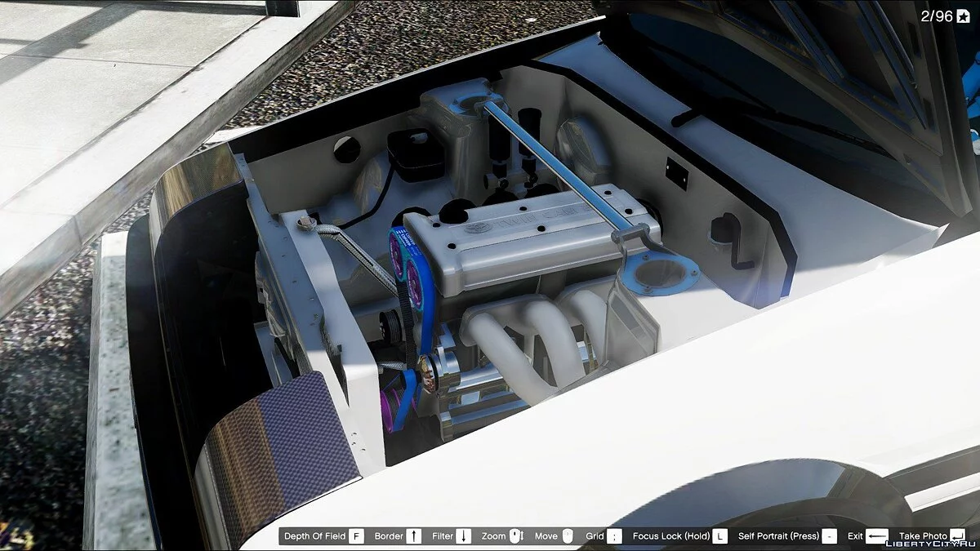Click the Enter key icon beside Take Photo
The image size is (980, 551).
pyautogui.click(x=958, y=536)
